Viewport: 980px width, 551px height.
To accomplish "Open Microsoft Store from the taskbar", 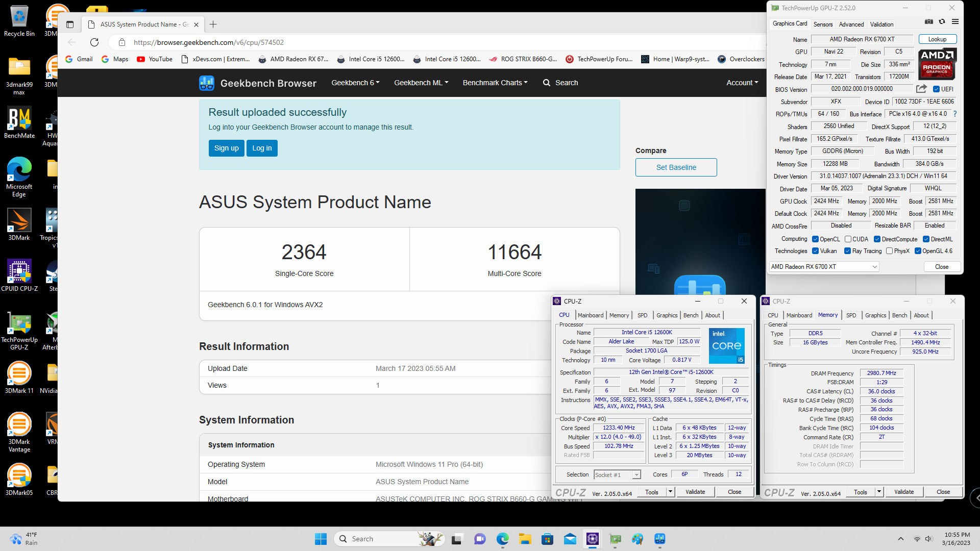I will 548,539.
